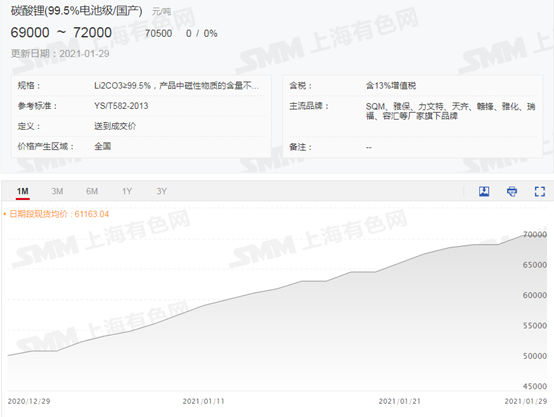
Task: Save the chart as image icon
Action: coord(484,192)
